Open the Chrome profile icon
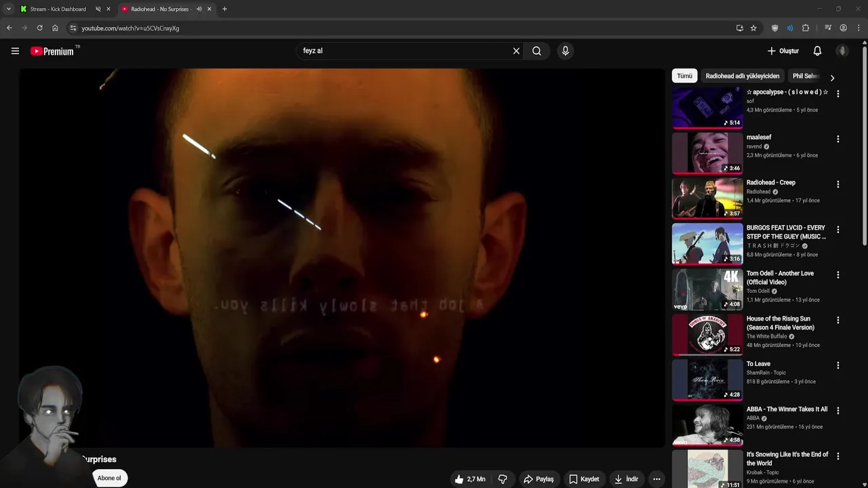The image size is (868, 488). (x=844, y=28)
